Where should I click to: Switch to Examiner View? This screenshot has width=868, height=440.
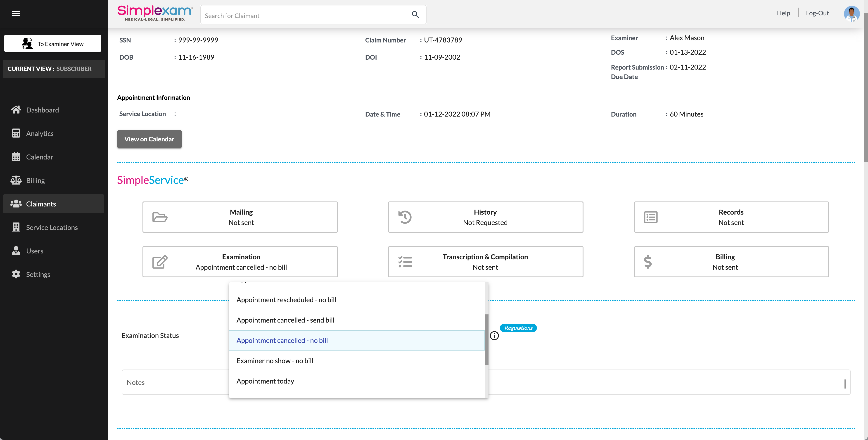pyautogui.click(x=52, y=44)
